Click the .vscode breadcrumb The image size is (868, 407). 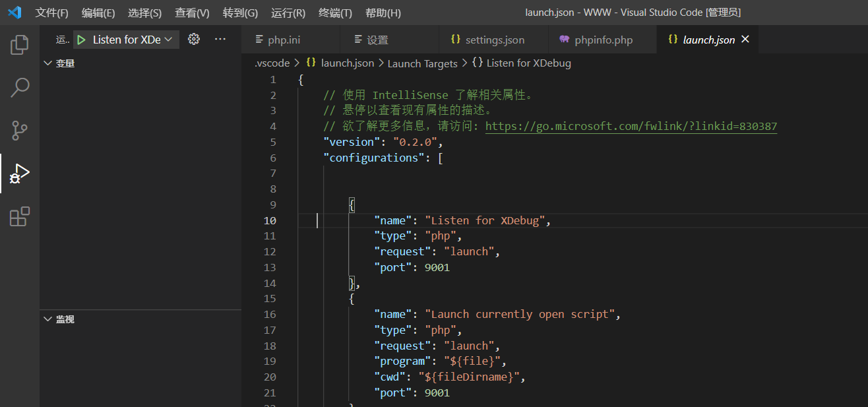[x=272, y=63]
